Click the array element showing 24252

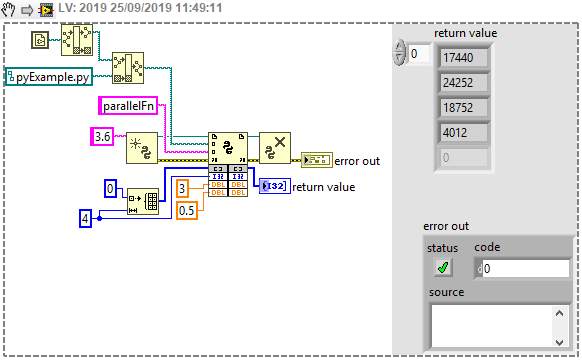464,82
